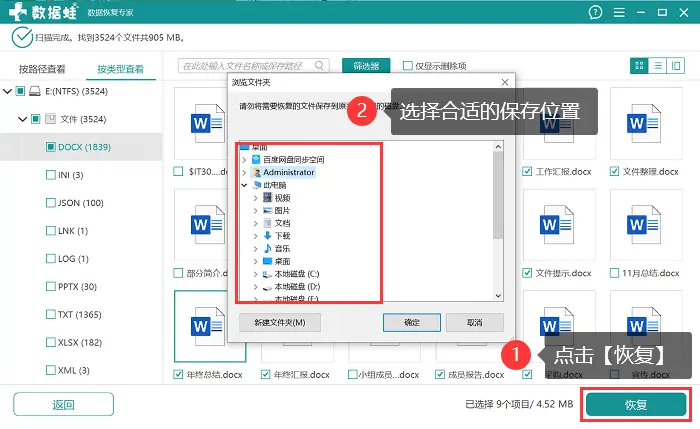Select 本地磁盘 (D:) in dialog

tap(291, 287)
